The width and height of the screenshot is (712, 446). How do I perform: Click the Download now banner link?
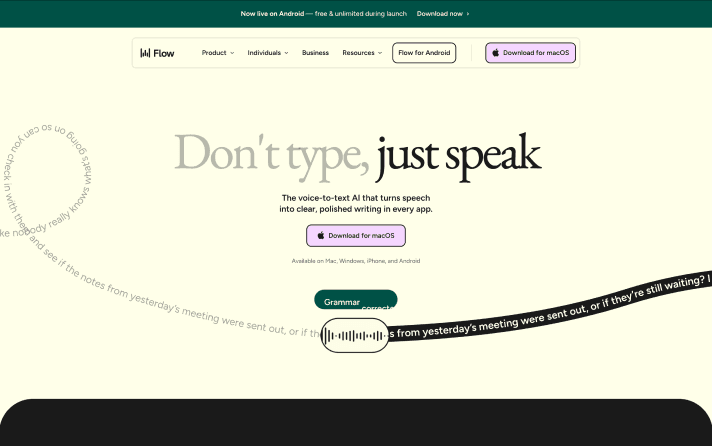click(443, 14)
